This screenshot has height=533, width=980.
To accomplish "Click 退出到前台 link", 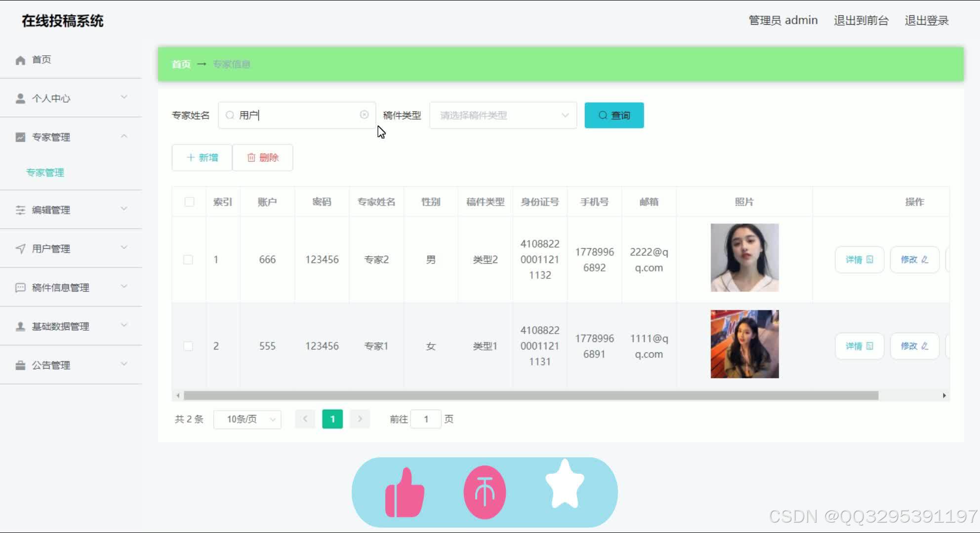I will pyautogui.click(x=861, y=21).
